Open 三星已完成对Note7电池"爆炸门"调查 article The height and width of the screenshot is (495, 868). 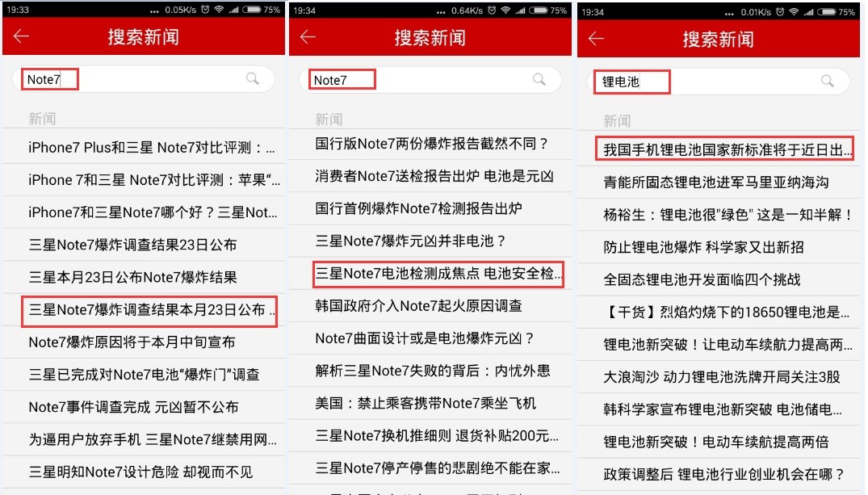(144, 375)
